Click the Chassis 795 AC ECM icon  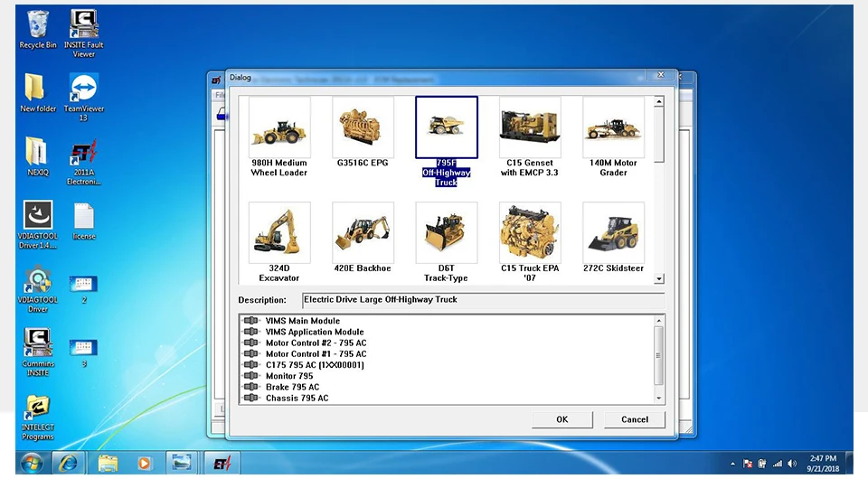(251, 398)
